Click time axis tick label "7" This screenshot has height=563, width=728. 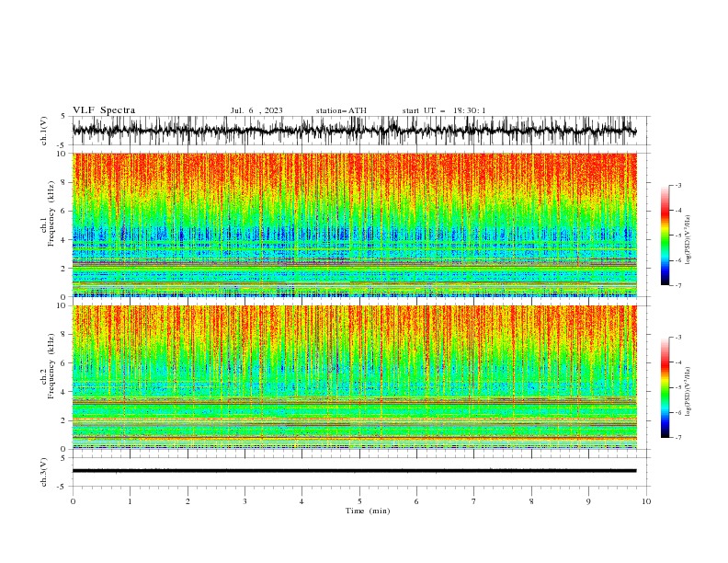pos(474,501)
